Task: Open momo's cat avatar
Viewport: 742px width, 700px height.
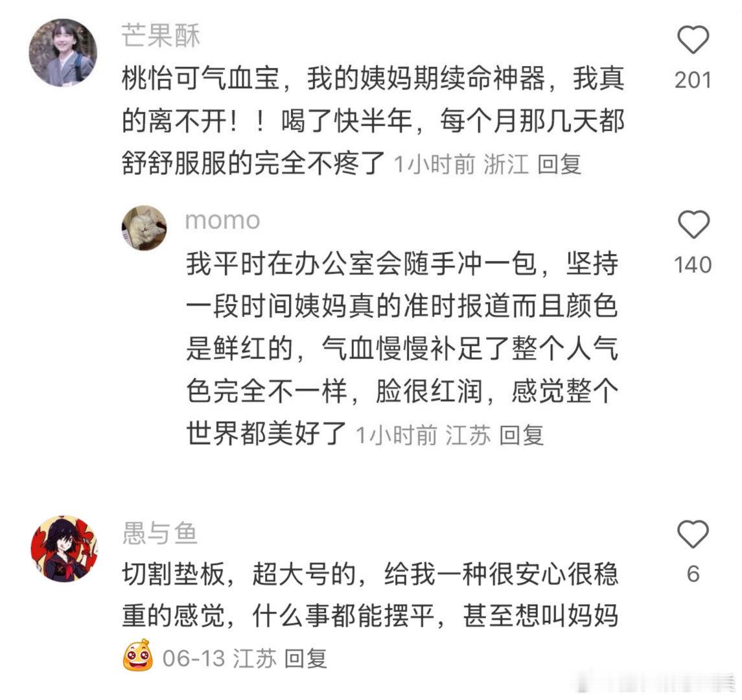Action: click(x=145, y=227)
